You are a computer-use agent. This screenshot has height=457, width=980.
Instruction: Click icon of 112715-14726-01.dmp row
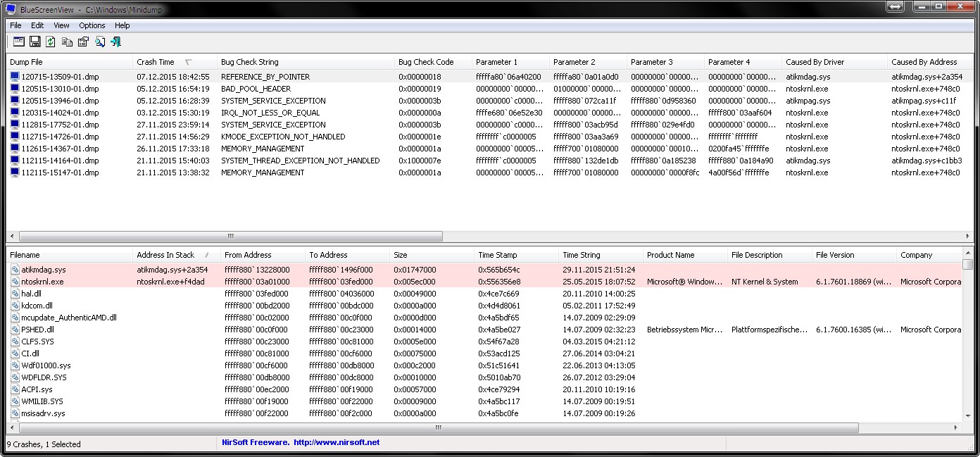(15, 137)
